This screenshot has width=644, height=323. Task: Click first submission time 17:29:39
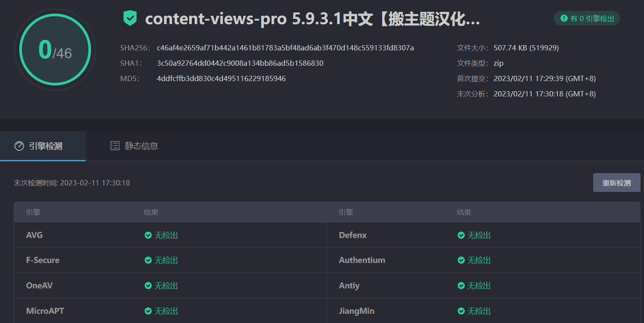tap(545, 78)
